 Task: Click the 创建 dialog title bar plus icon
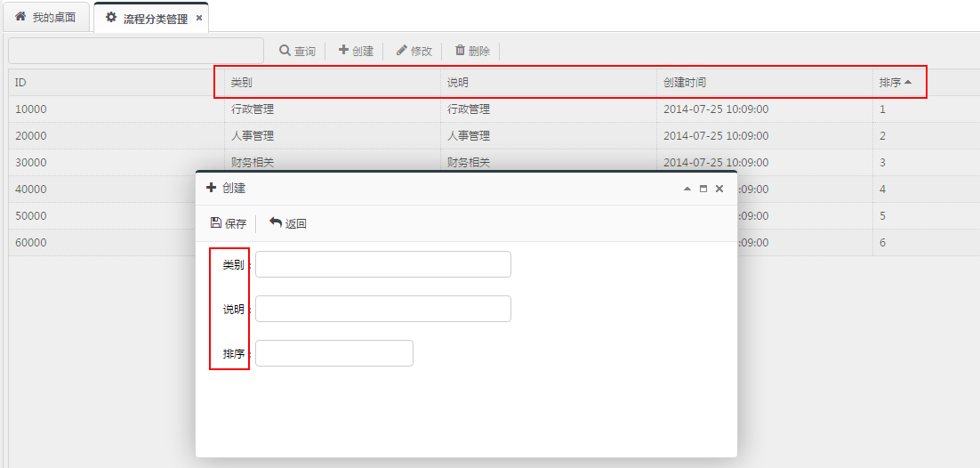[x=212, y=187]
